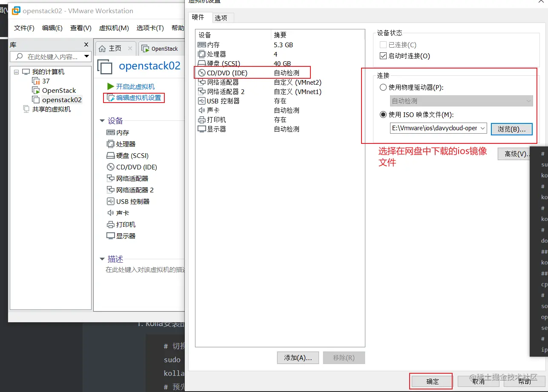Click the USB controller icon in dialog

coord(202,101)
